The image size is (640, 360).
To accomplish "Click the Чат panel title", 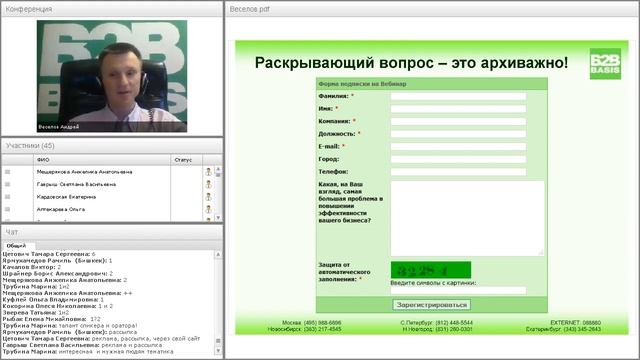I will 11,232.
